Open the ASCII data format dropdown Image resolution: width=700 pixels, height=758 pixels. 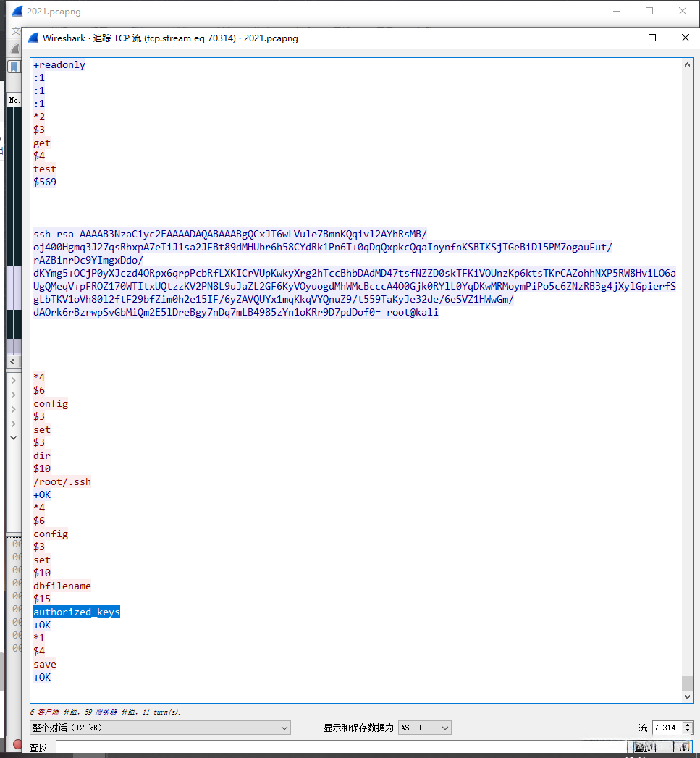point(424,728)
